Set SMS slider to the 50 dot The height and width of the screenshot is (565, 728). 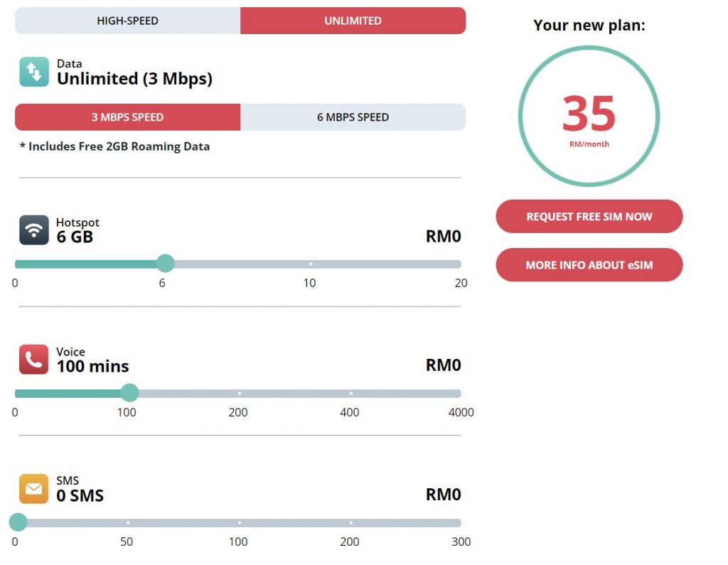click(x=127, y=522)
